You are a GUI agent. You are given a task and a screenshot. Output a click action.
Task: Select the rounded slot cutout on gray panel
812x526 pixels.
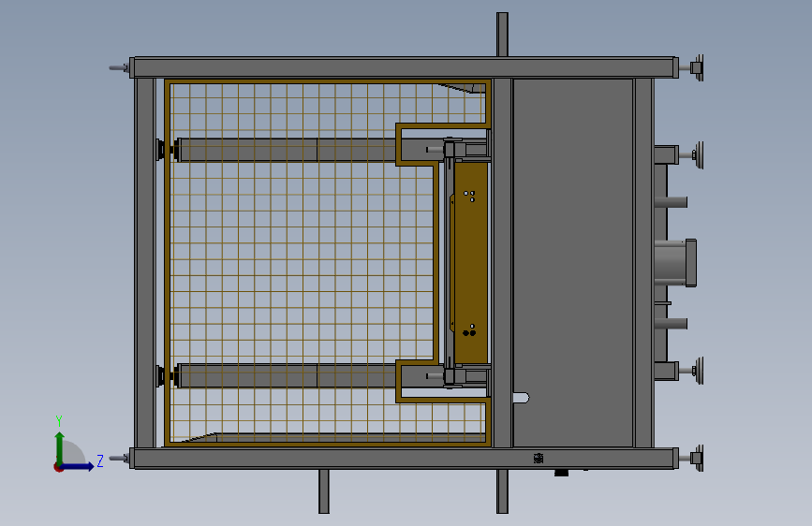click(x=522, y=398)
